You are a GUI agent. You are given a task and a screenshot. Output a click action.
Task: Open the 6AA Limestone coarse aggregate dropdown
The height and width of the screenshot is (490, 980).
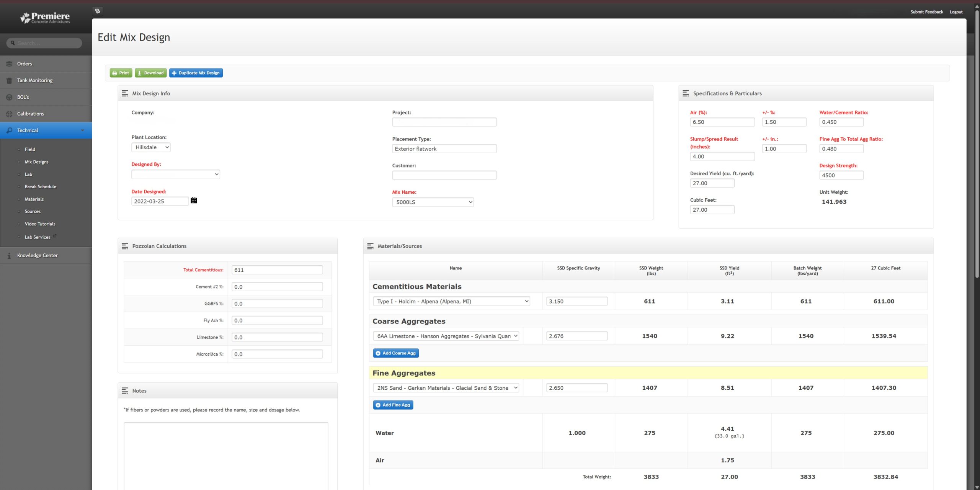tap(446, 336)
